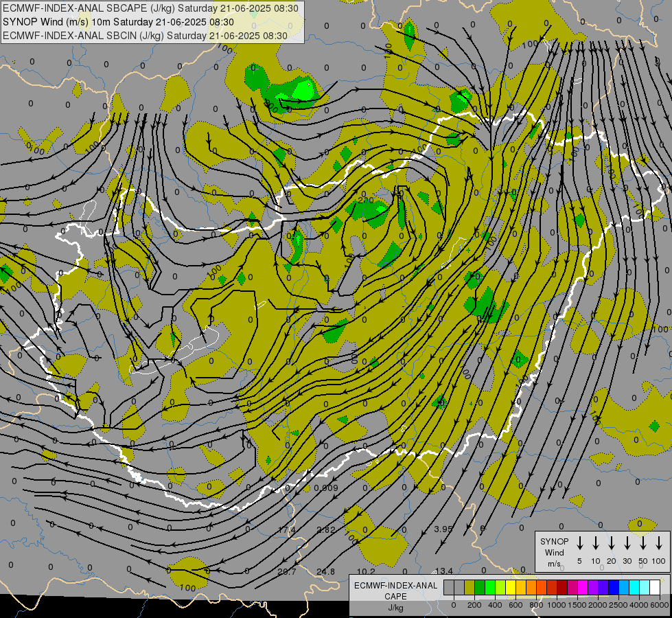This screenshot has height=618, width=672.
Task: Select the dark red swatch in CAPE legend
Action: [x=562, y=587]
